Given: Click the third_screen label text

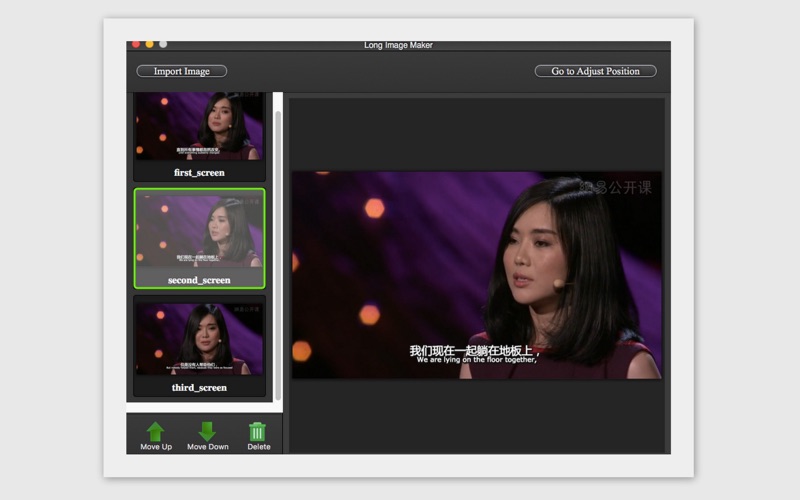Looking at the screenshot, I should [199, 388].
